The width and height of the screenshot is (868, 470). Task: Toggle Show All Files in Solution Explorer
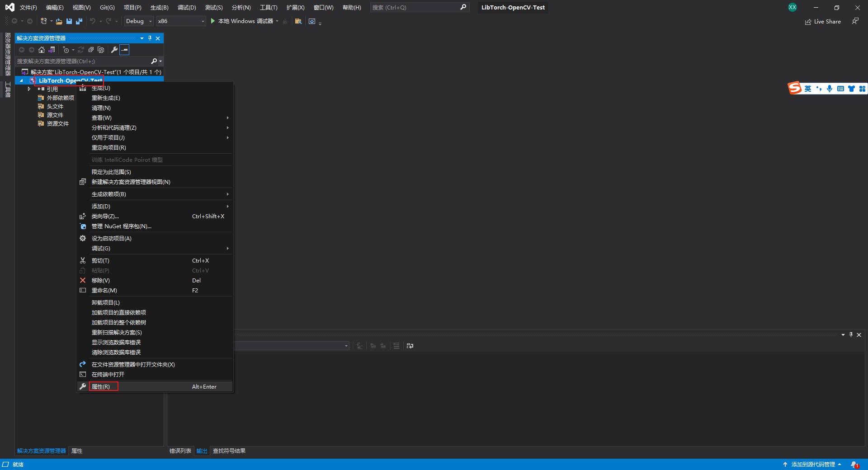coord(101,50)
